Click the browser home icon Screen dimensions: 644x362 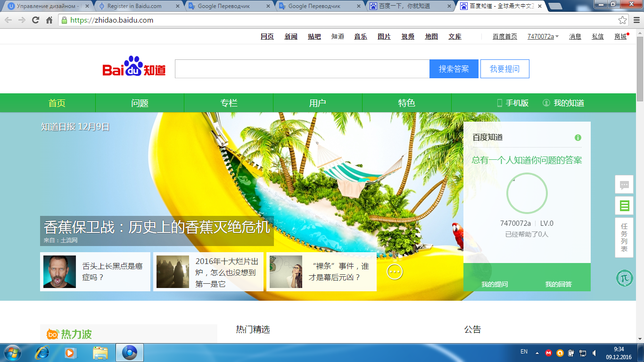point(49,20)
